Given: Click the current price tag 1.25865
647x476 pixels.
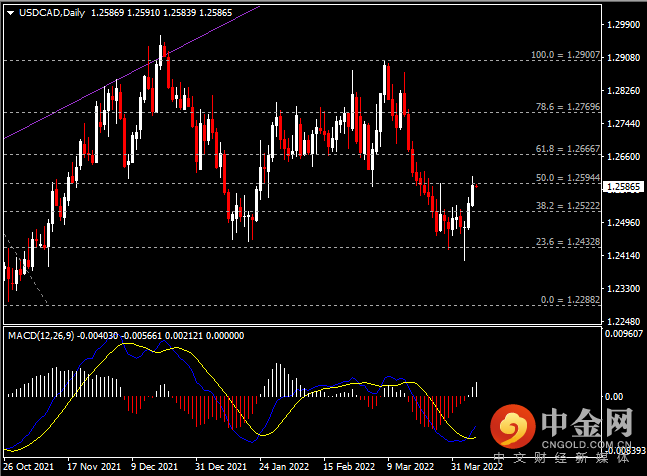Looking at the screenshot, I should [625, 185].
